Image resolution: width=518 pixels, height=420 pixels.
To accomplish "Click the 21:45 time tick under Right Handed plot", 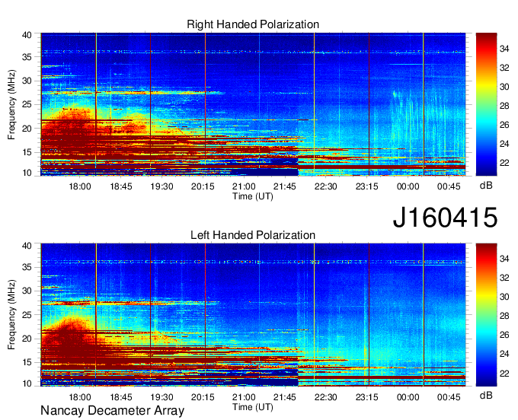I will (x=285, y=186).
